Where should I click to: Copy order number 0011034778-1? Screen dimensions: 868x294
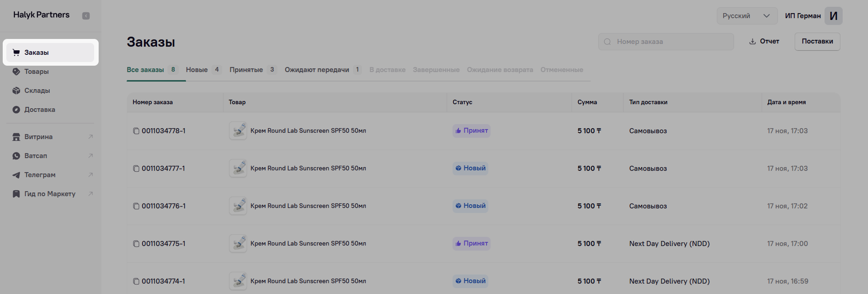click(136, 131)
